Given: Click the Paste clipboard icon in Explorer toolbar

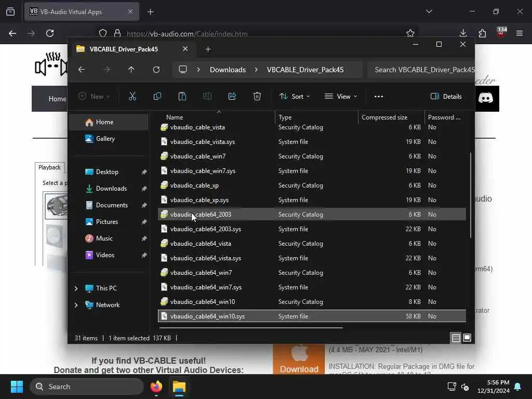Looking at the screenshot, I should 182,96.
